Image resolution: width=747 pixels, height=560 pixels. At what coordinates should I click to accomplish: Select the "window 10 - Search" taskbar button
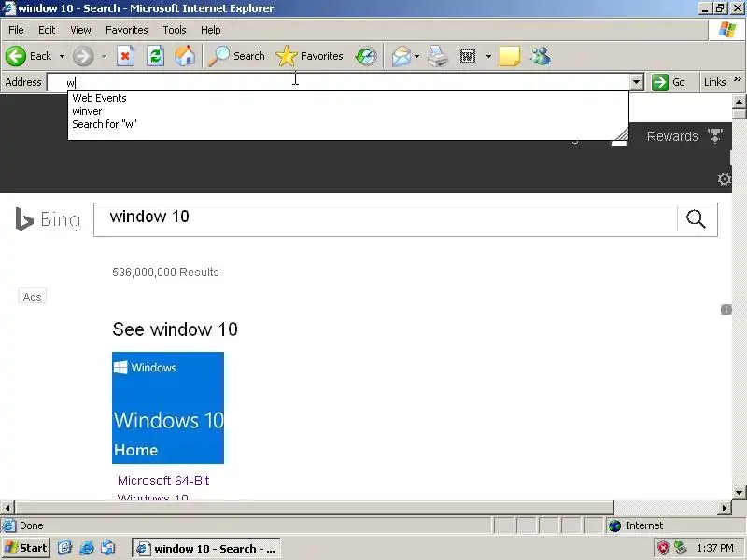click(205, 548)
